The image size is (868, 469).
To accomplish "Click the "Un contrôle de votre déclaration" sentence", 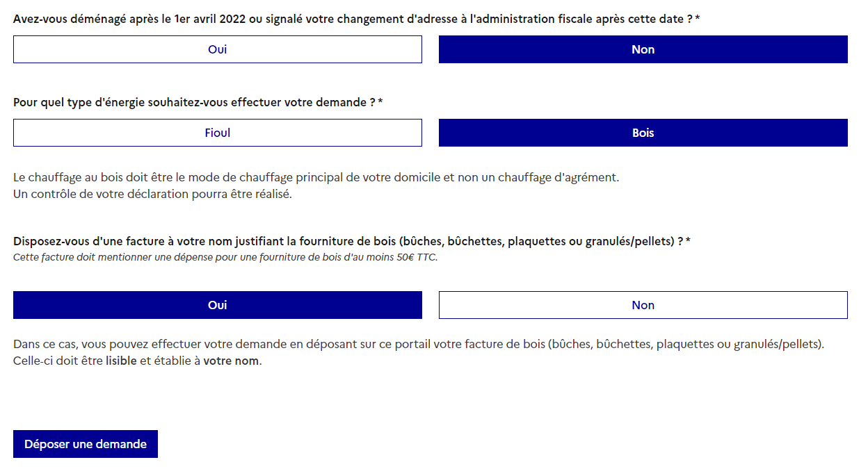I will coord(152,194).
